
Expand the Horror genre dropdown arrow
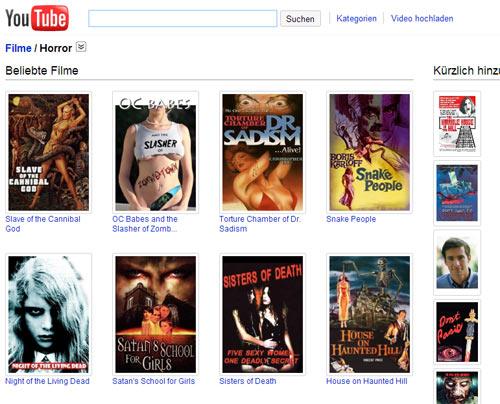coord(81,47)
